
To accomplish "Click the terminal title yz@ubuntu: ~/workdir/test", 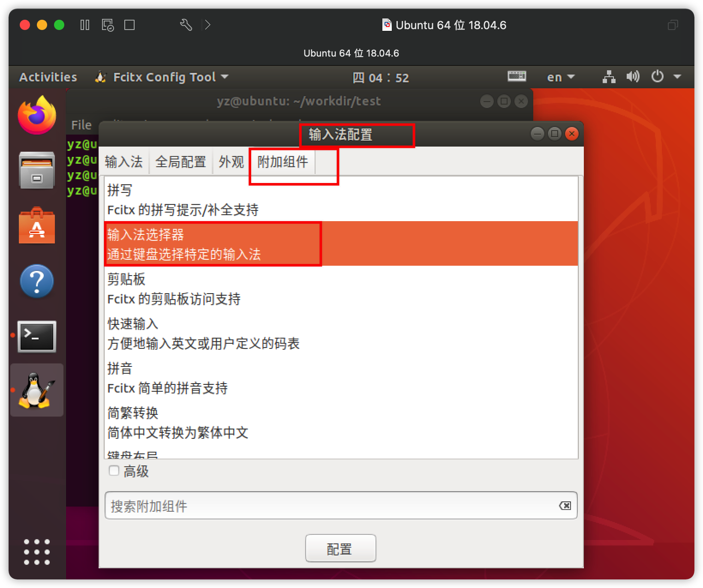I will click(299, 101).
